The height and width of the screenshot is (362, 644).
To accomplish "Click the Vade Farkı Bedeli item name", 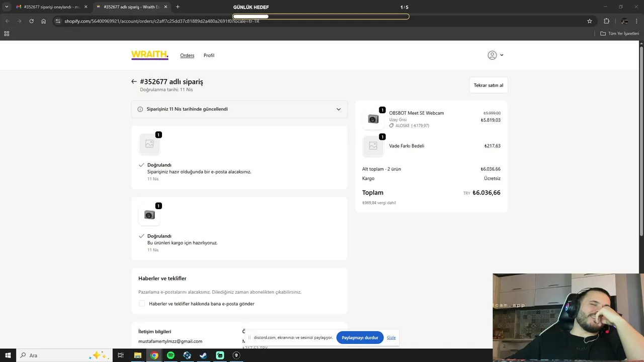I will pyautogui.click(x=407, y=146).
